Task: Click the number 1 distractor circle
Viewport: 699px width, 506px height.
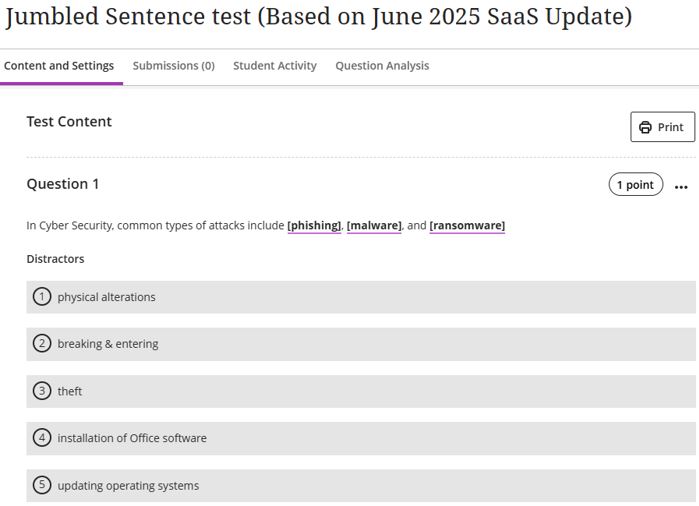Action: [x=42, y=297]
